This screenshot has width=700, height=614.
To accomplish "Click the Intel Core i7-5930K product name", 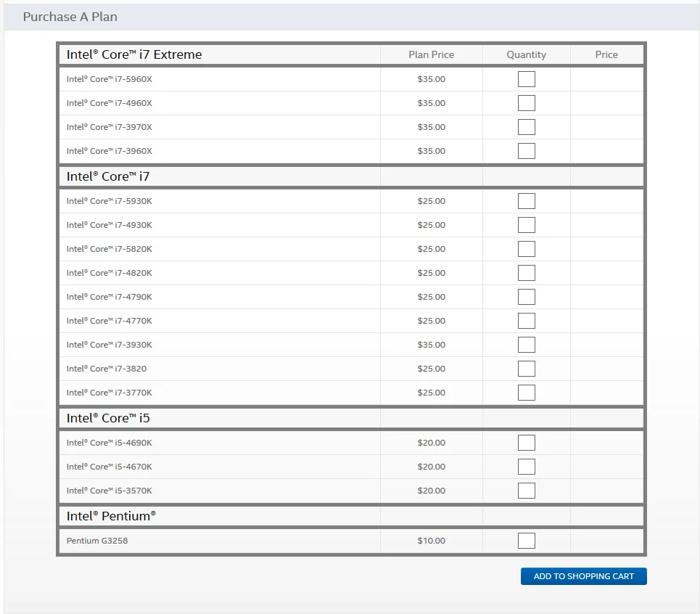I will (x=110, y=201).
